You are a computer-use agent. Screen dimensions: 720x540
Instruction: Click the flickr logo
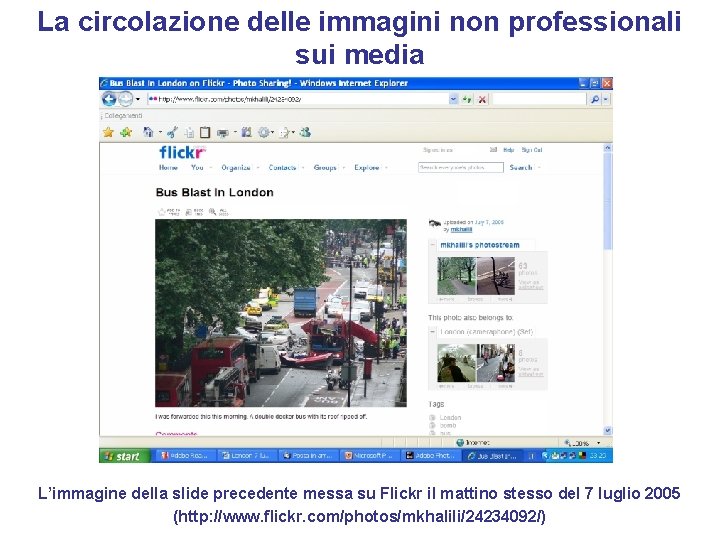tap(183, 152)
